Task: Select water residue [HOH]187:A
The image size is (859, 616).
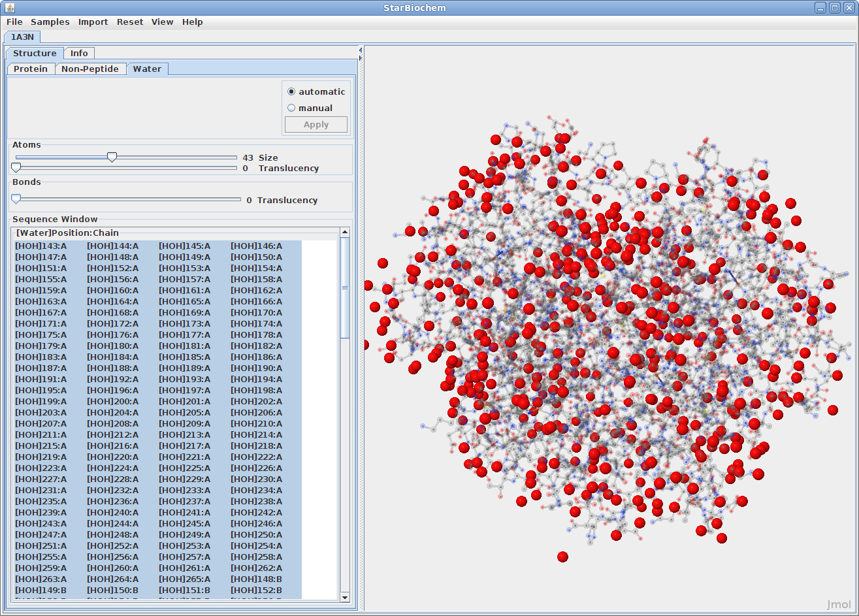Action: coord(41,368)
